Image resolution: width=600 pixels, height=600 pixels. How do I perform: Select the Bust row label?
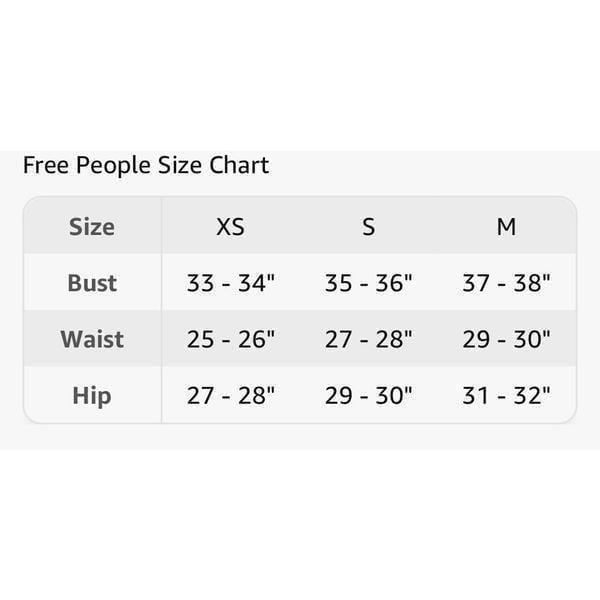(x=92, y=283)
